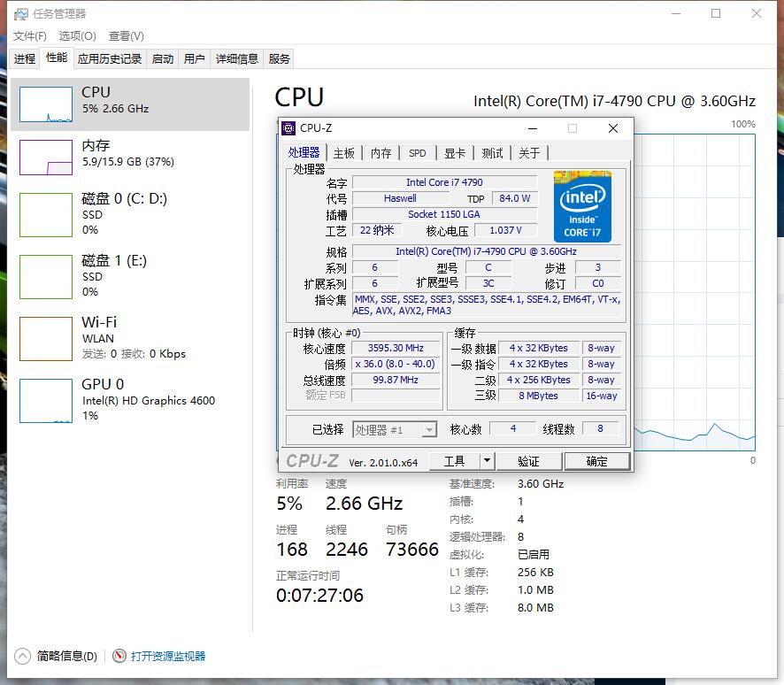Screen dimensions: 784x685
Task: Click the 确定 button in CPU-Z
Action: tap(597, 461)
